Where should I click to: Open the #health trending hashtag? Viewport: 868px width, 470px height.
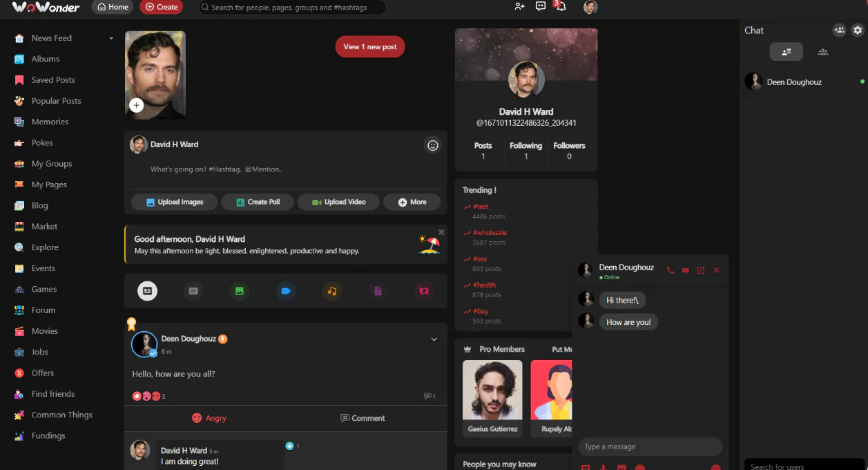(484, 285)
